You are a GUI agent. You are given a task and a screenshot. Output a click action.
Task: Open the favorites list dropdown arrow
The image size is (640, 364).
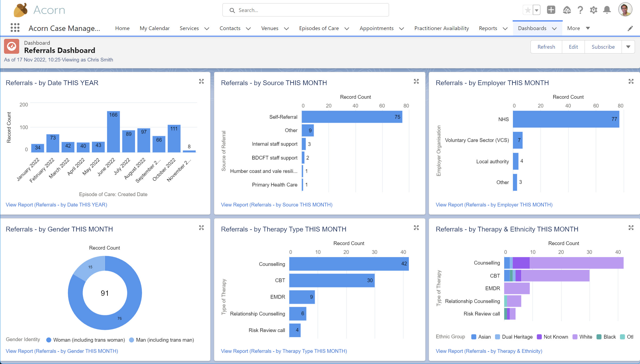(537, 10)
